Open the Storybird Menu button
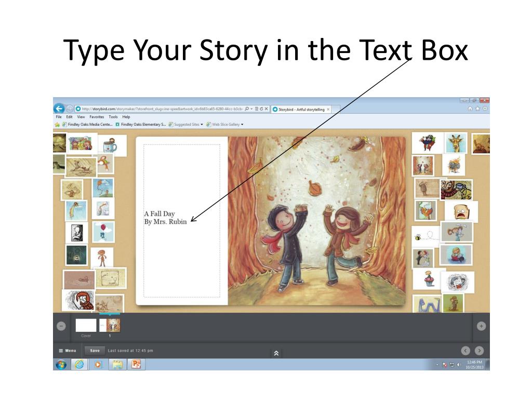The height and width of the screenshot is (399, 532). (67, 351)
